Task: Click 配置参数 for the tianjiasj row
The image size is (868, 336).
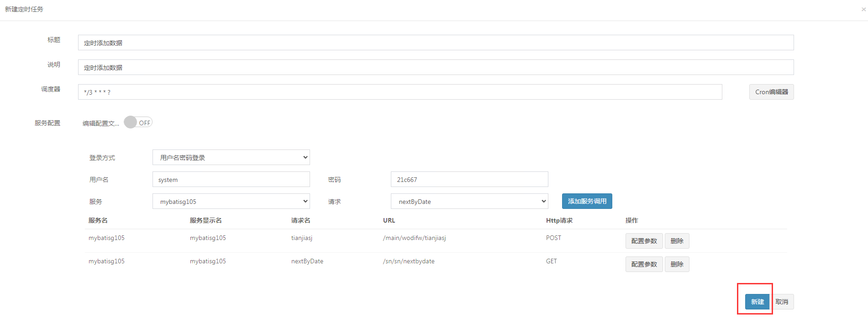Action: 644,241
